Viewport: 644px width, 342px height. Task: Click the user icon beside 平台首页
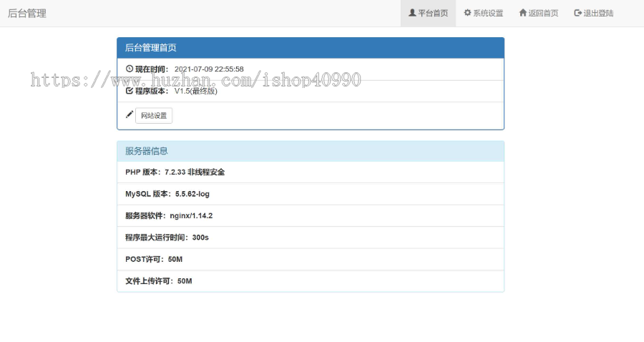pyautogui.click(x=412, y=13)
